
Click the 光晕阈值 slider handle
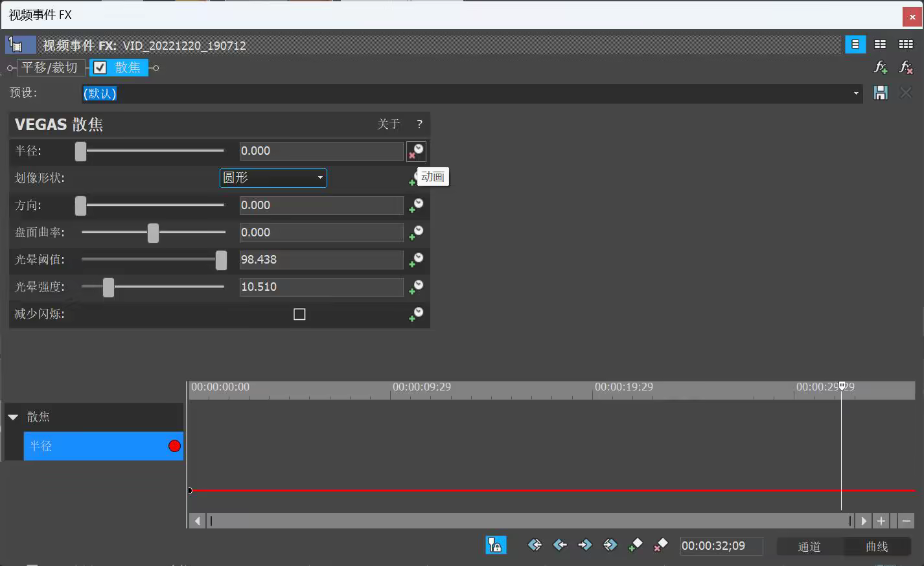221,260
